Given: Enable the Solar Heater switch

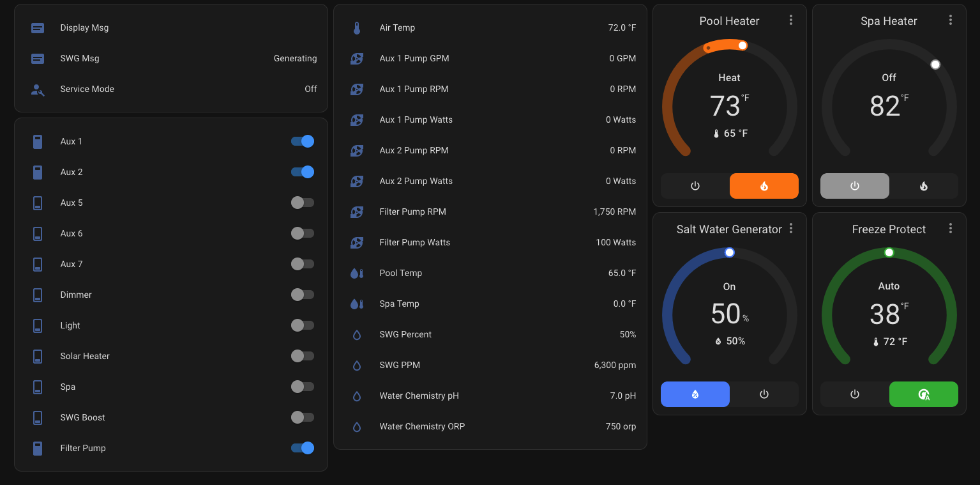Looking at the screenshot, I should (x=303, y=356).
